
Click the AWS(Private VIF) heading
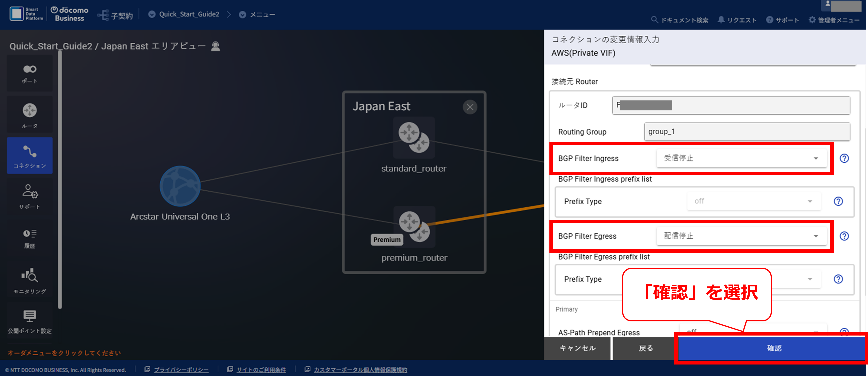point(583,53)
